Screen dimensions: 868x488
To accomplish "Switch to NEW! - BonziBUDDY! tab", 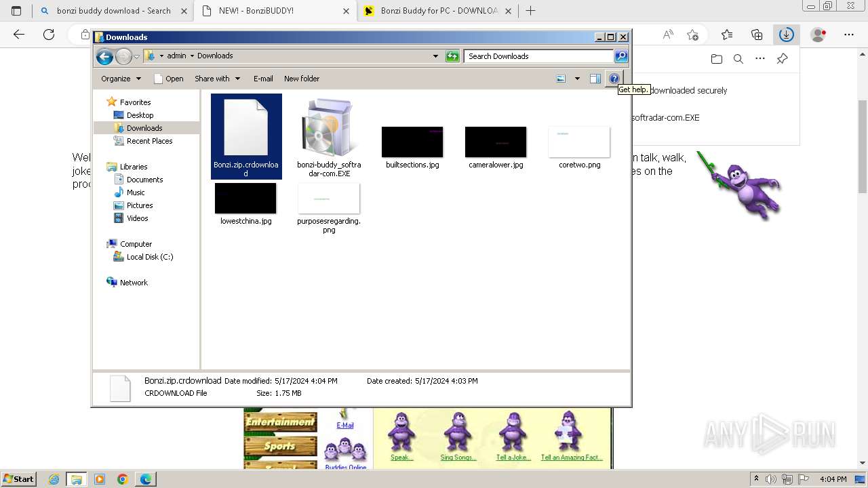I will 275,11.
